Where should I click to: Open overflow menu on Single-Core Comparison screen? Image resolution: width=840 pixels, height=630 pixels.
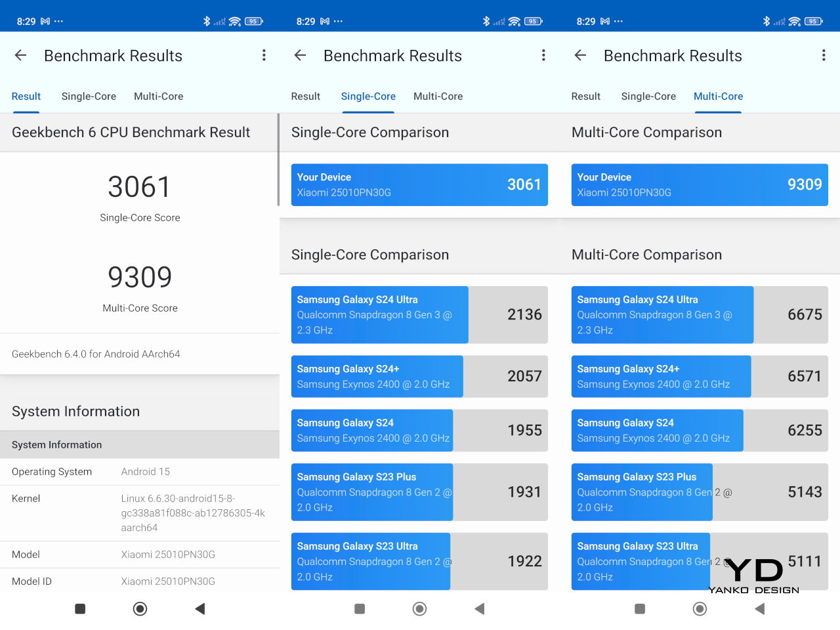click(x=543, y=56)
